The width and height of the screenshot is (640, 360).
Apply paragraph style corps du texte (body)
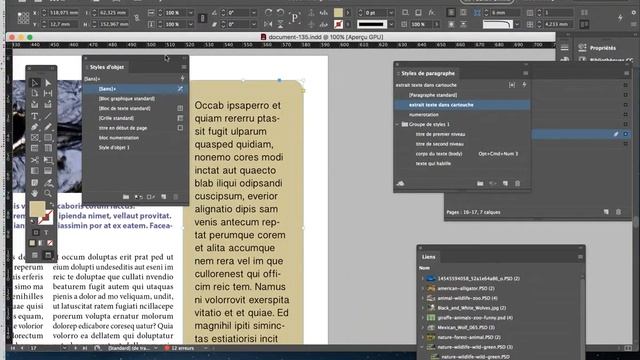pyautogui.click(x=462, y=154)
